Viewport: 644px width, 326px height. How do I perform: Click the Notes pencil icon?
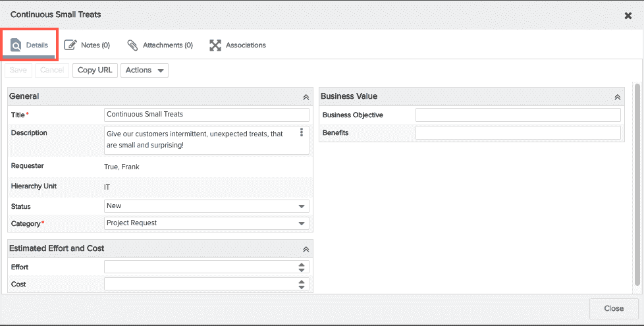(70, 45)
